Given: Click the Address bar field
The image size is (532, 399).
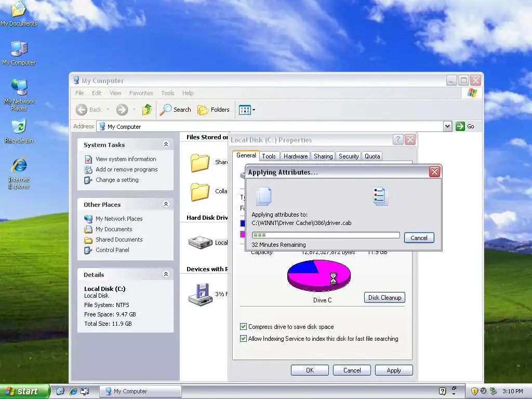Looking at the screenshot, I should 274,126.
